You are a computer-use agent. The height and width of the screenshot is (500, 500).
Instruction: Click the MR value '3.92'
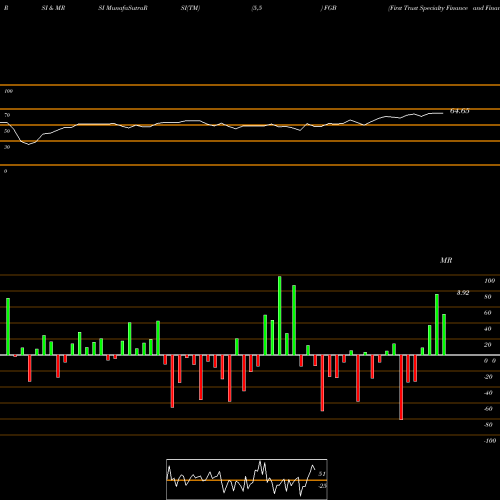(x=463, y=293)
